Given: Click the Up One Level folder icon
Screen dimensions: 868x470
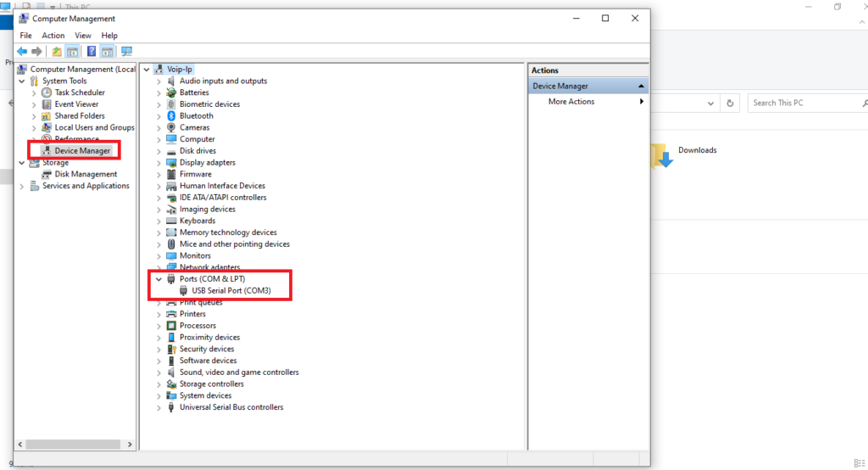Looking at the screenshot, I should (57, 52).
